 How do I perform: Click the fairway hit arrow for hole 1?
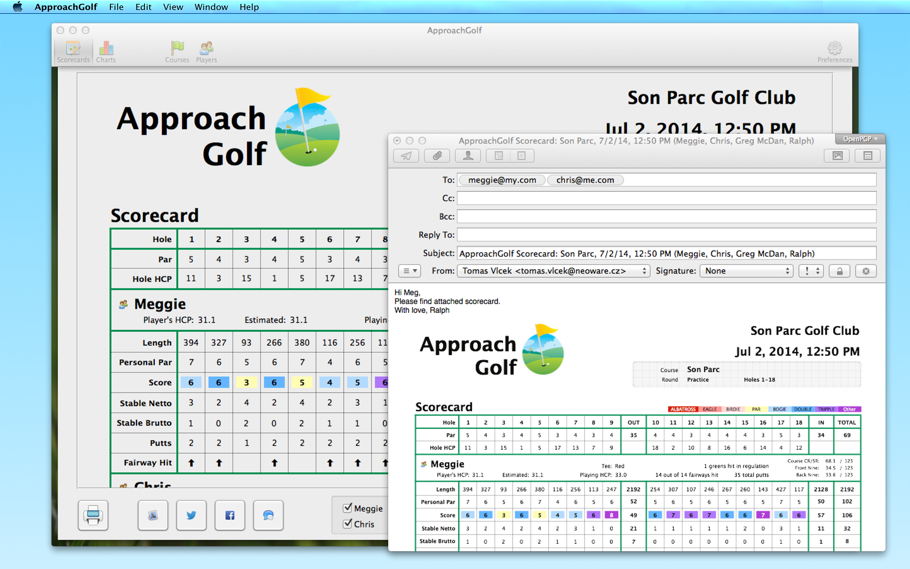pos(191,463)
